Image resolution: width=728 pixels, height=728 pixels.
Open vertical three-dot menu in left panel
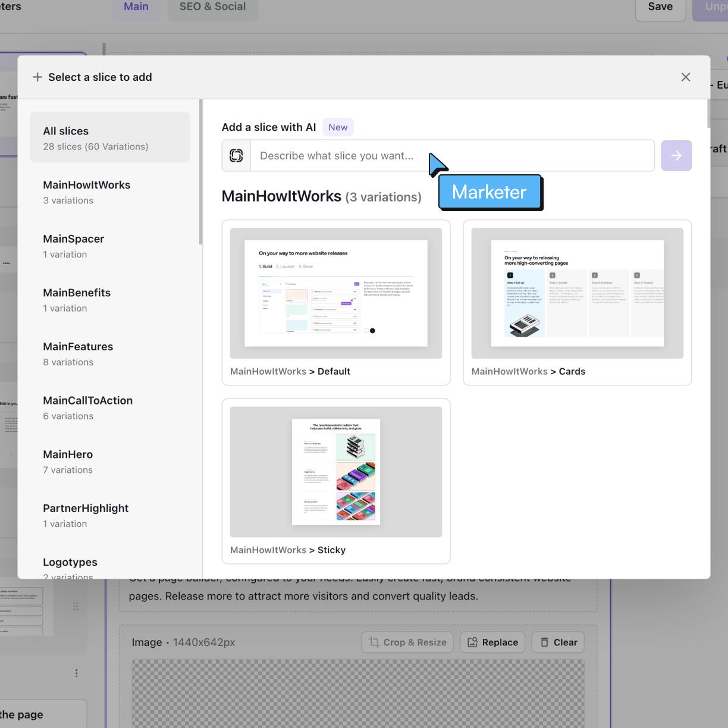point(76,673)
